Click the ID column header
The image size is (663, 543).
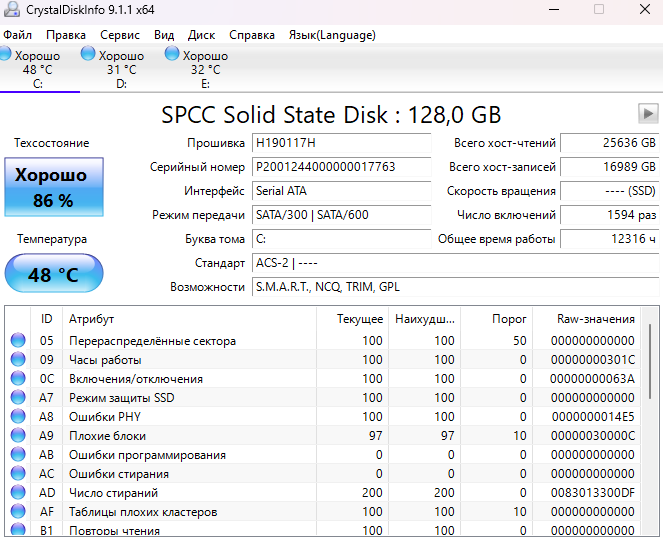coord(47,318)
